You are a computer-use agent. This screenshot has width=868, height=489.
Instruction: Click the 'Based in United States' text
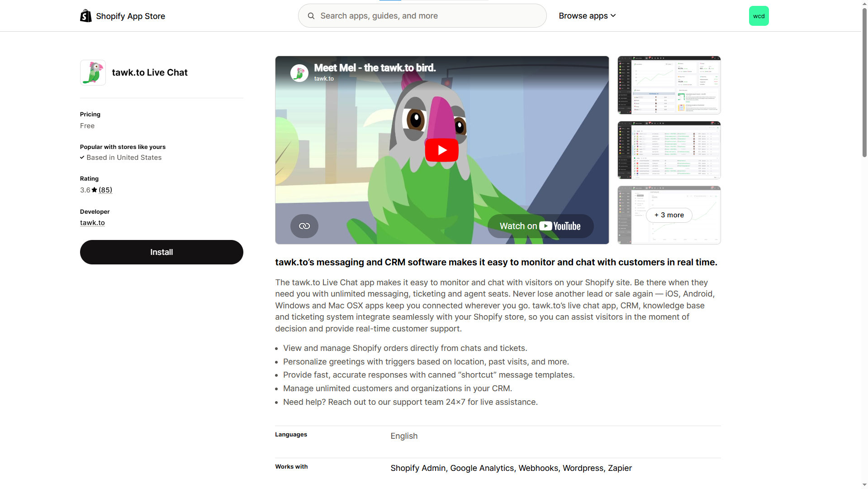(x=124, y=158)
